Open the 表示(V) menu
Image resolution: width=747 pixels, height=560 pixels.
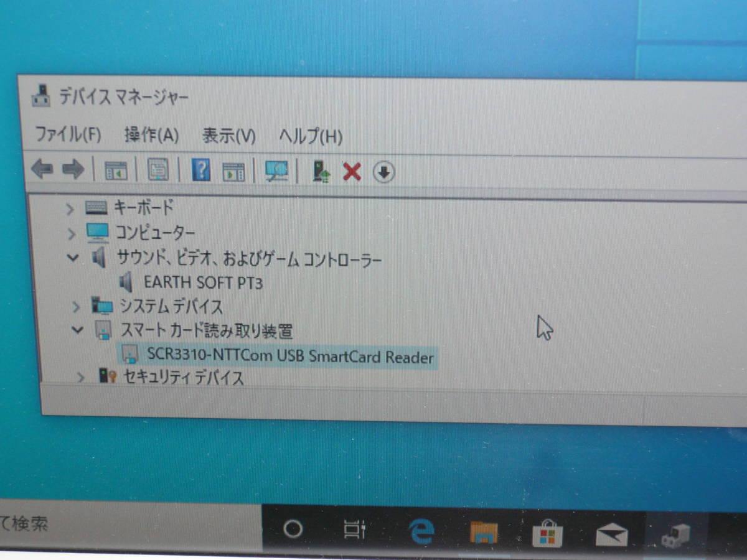click(229, 135)
